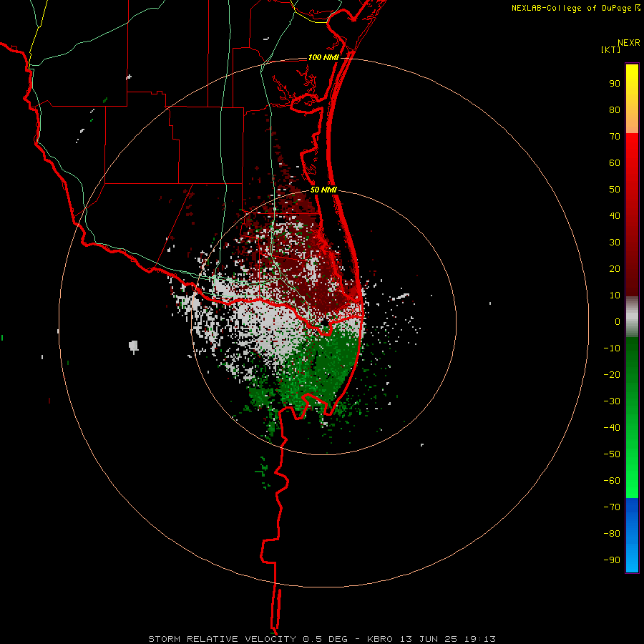Viewport: 644px width, 644px height.
Task: Click the 50 NMI range ring label
Action: (x=323, y=190)
